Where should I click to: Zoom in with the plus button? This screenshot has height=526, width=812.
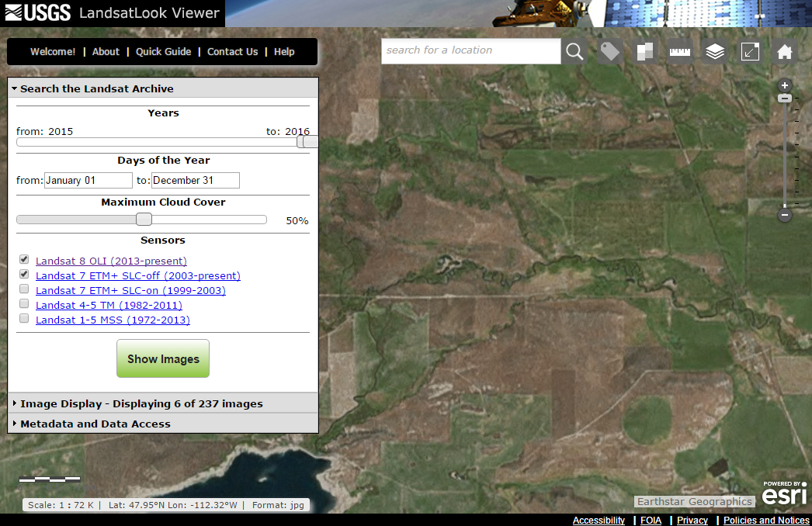click(785, 85)
